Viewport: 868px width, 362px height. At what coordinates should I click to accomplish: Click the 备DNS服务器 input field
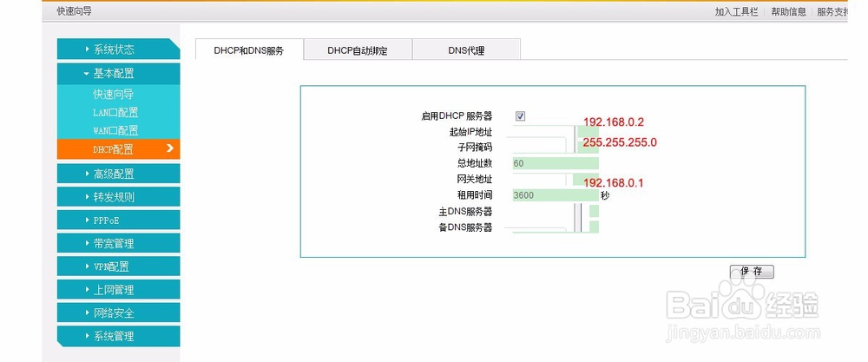point(556,227)
